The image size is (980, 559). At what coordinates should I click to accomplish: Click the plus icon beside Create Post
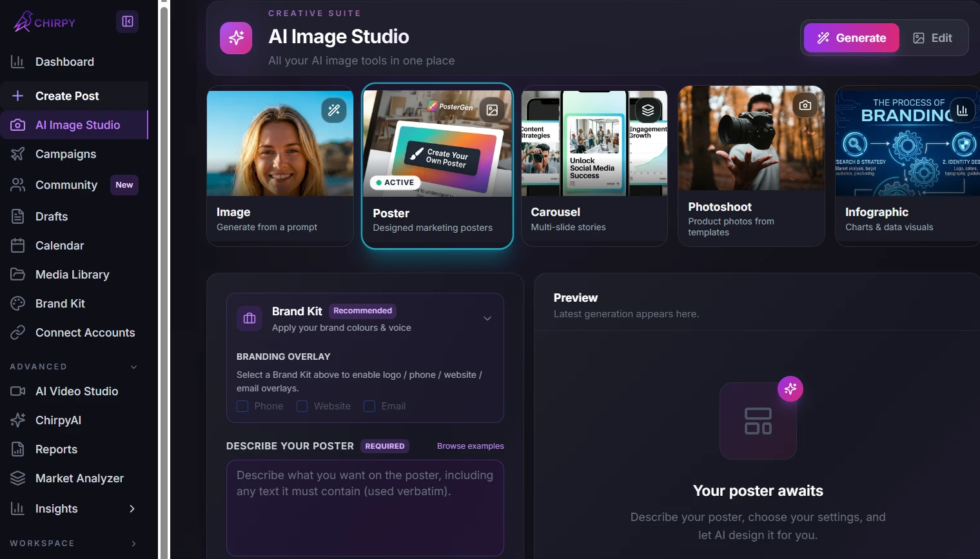coord(17,96)
